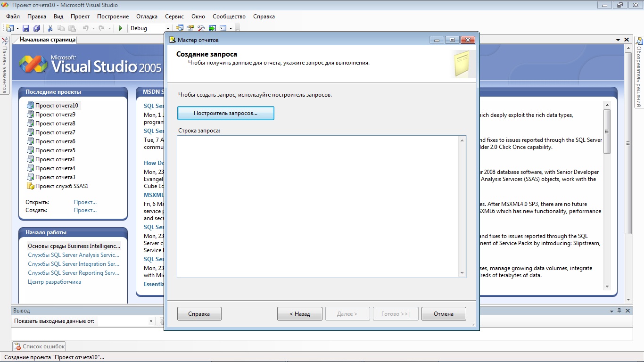The image size is (644, 362).
Task: Close the Начальная страница document tab
Action: coord(627,40)
